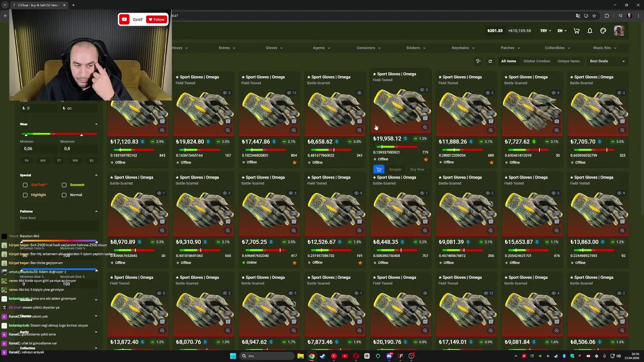Click the Maximum wear input field
Image resolution: width=644 pixels, height=362 pixels.
[79, 149]
